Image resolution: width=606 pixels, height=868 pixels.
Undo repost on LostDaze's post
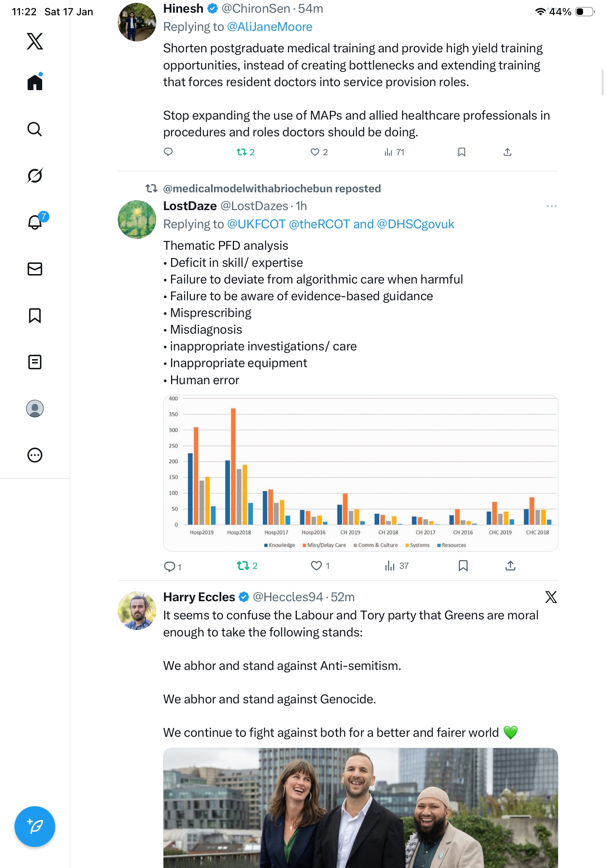tap(243, 566)
